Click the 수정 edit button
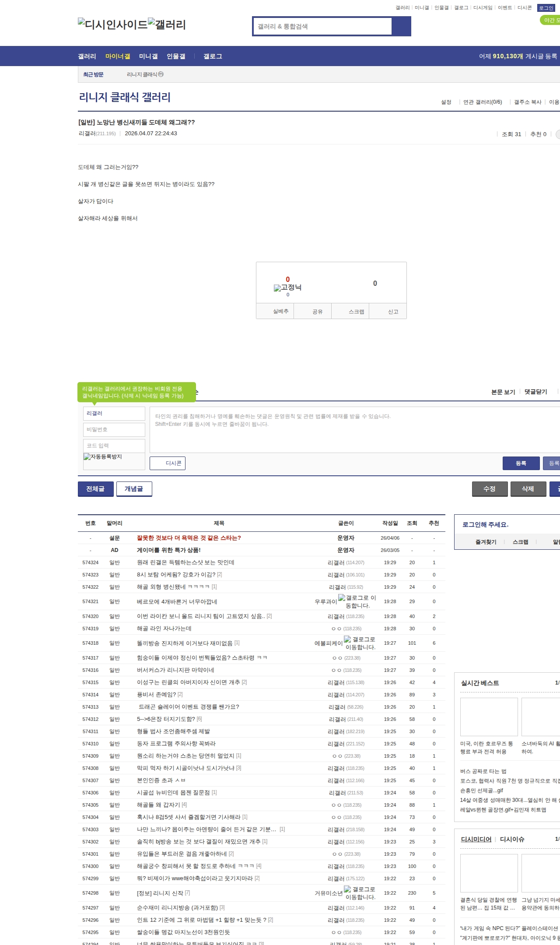Screen dimensions: 560x945 (490, 489)
